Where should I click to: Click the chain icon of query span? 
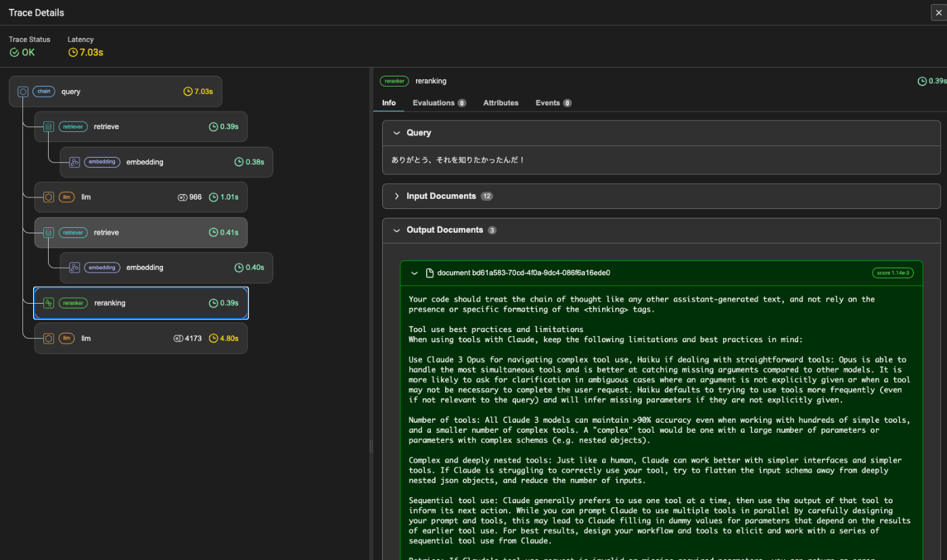coord(22,91)
